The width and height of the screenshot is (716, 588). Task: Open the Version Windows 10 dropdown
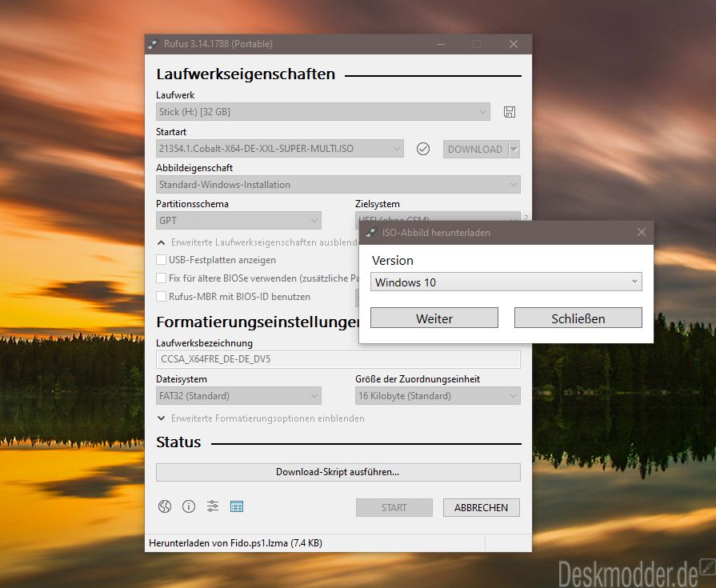(x=506, y=282)
